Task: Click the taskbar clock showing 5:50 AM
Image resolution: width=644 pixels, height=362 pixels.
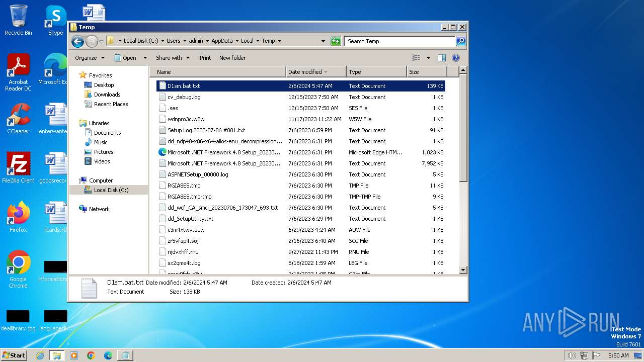Action: 618,355
